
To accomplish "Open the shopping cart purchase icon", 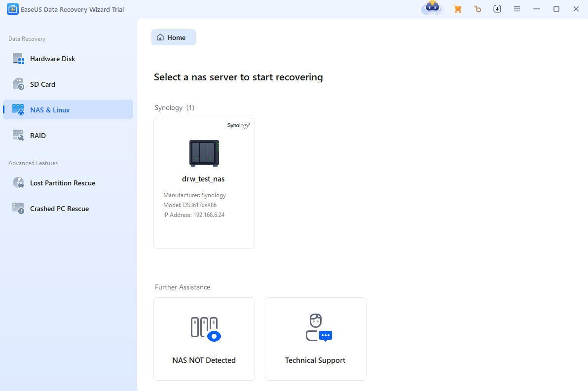I will click(457, 9).
